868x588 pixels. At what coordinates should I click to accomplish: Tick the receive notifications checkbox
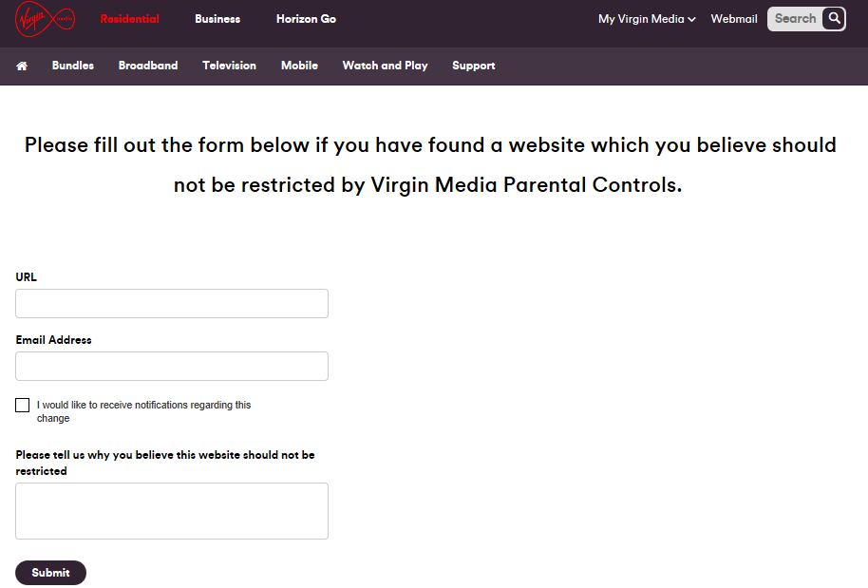coord(22,406)
